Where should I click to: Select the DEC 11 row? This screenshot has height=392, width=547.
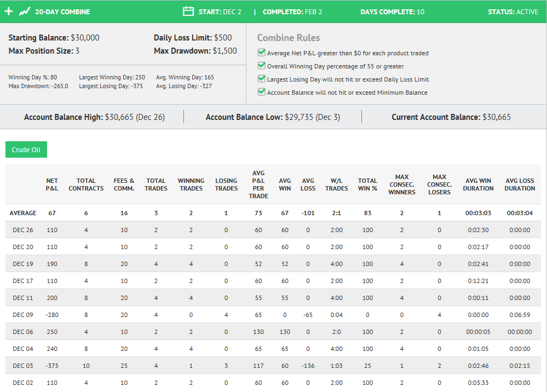[x=273, y=298]
